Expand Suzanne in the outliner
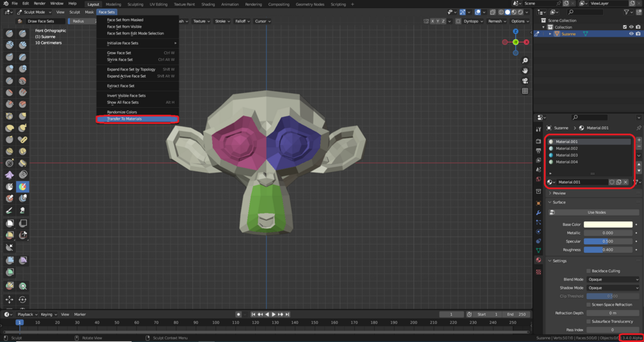Viewport: 644px width, 342px height. click(x=550, y=34)
